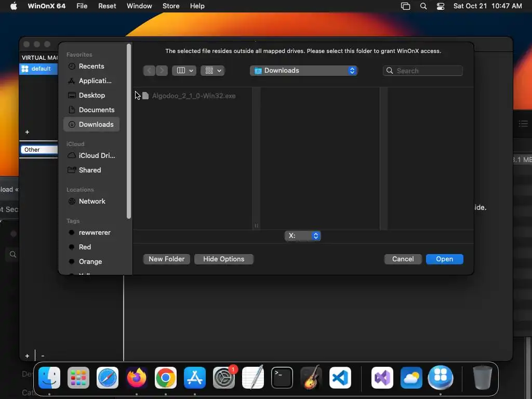Select Downloads in sidebar

point(91,125)
